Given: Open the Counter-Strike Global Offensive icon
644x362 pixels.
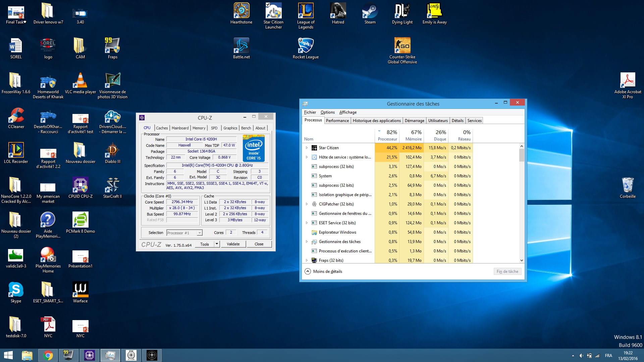Looking at the screenshot, I should [x=402, y=46].
